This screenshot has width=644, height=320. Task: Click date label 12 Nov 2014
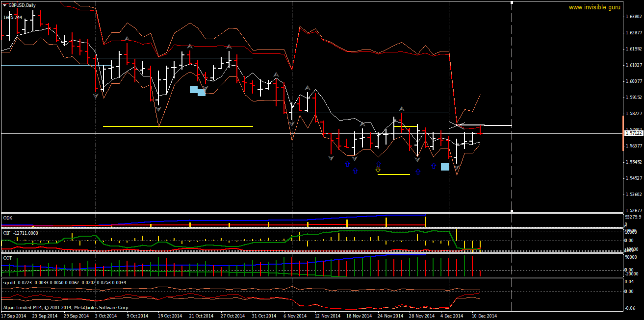point(327,316)
